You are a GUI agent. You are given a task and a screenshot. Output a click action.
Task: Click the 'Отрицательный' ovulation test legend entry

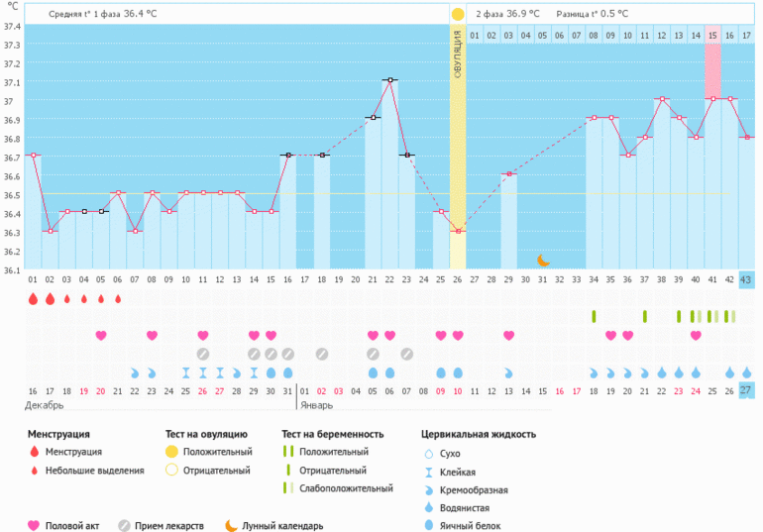(207, 470)
